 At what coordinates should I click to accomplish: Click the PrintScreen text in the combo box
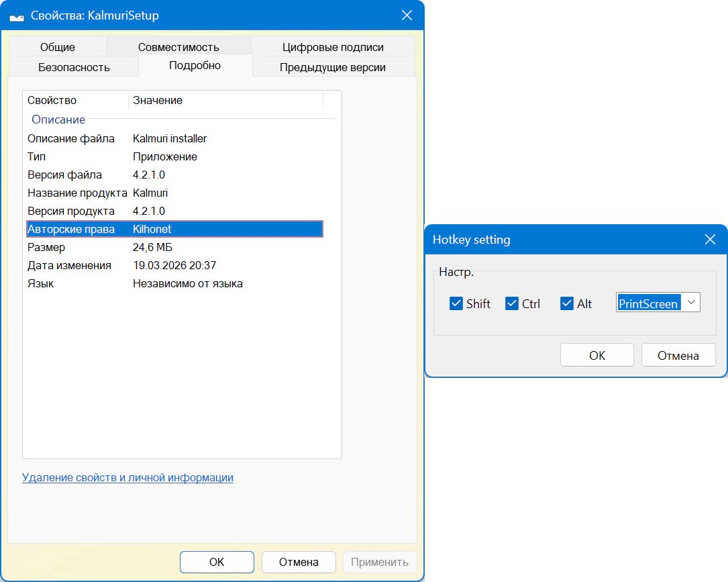pyautogui.click(x=648, y=303)
